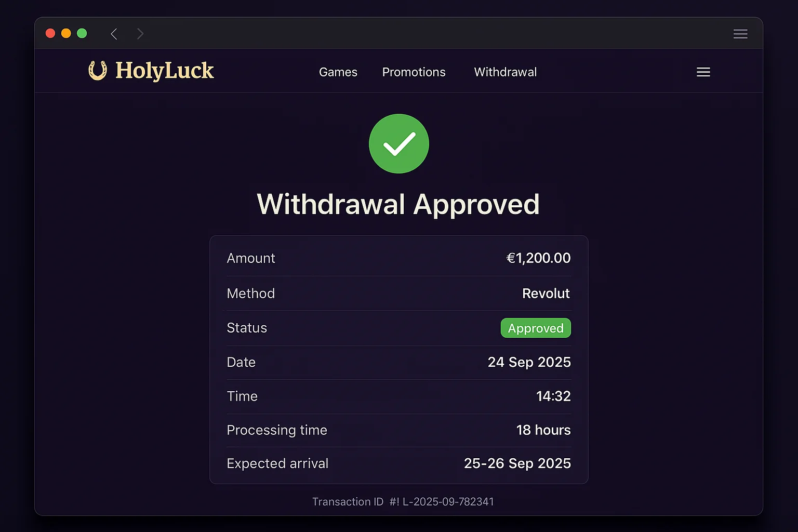The width and height of the screenshot is (798, 532).
Task: Go to the Withdrawal page
Action: (x=505, y=72)
